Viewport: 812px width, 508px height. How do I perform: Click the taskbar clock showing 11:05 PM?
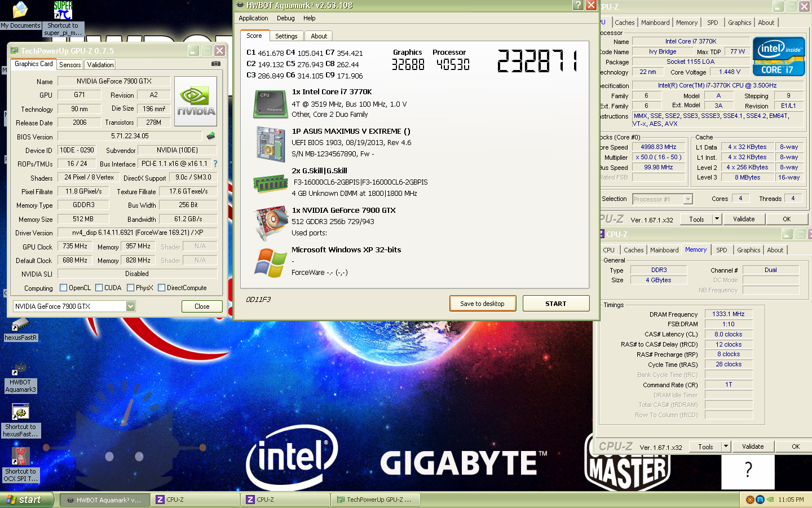(791, 500)
